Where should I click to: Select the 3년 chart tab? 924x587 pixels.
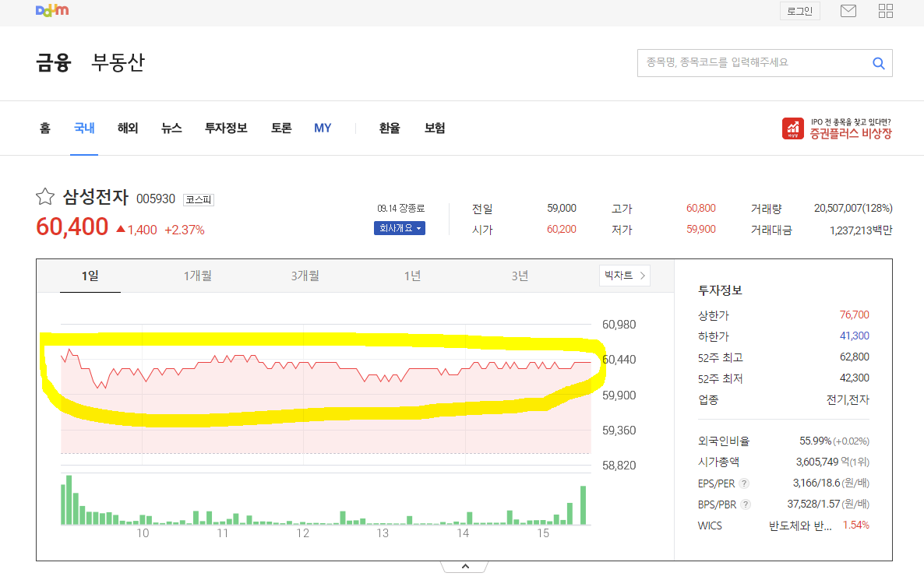520,276
